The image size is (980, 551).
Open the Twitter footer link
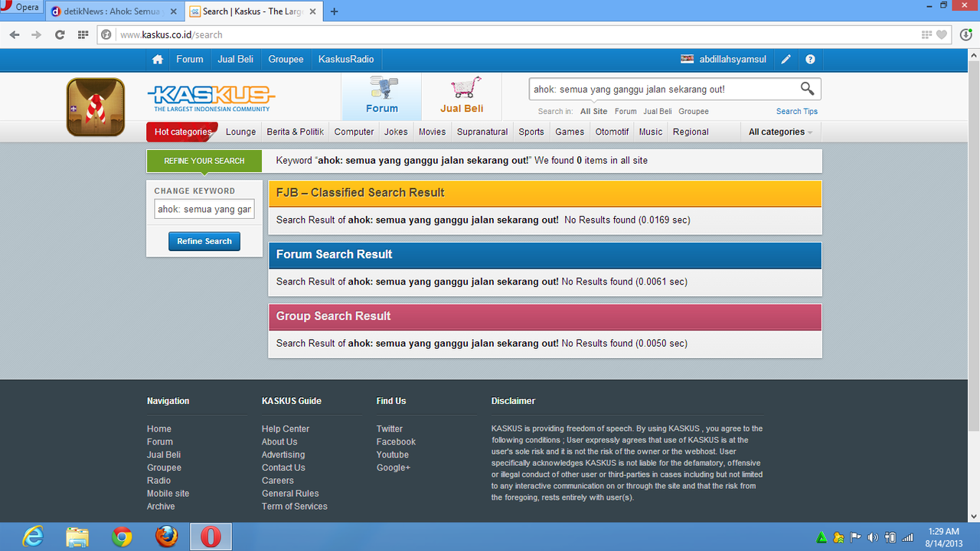[390, 429]
